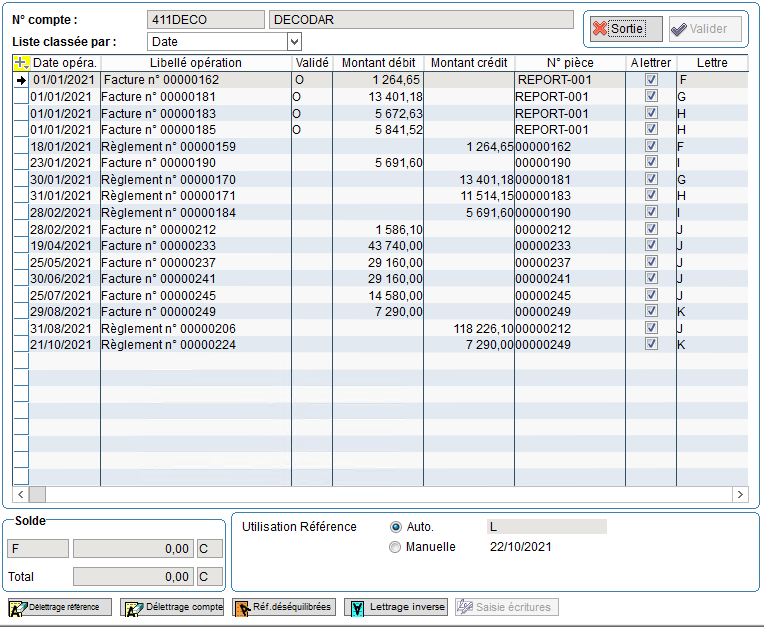The height and width of the screenshot is (627, 764).
Task: Toggle A lettrer checkbox for Règlement n° 00000224
Action: [651, 344]
